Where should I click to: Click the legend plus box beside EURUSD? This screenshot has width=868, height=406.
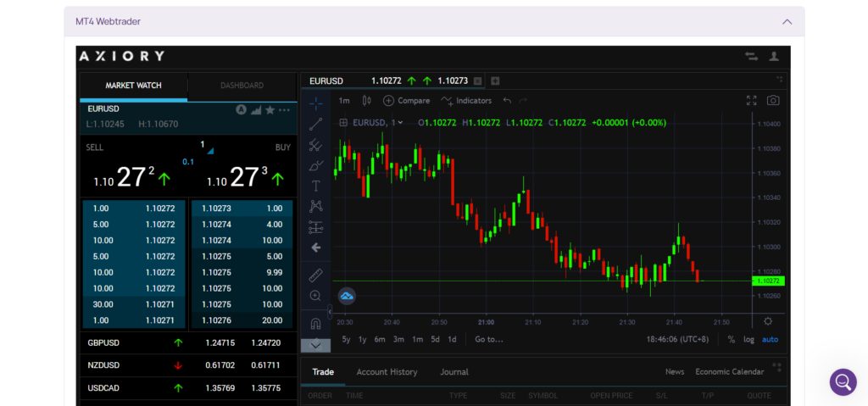click(x=343, y=122)
